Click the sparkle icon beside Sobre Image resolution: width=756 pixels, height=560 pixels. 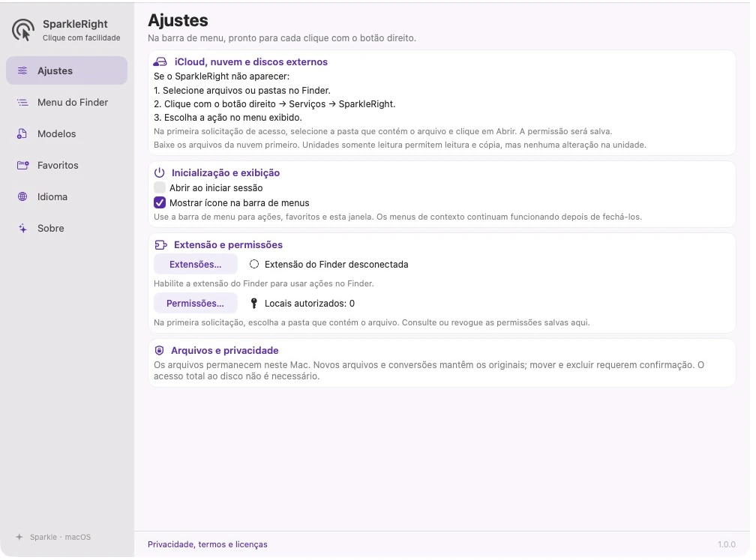22,229
